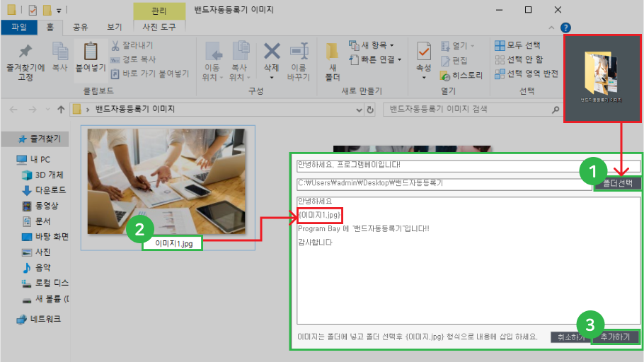
Task: Open the View ribbon tab
Action: coord(114,28)
